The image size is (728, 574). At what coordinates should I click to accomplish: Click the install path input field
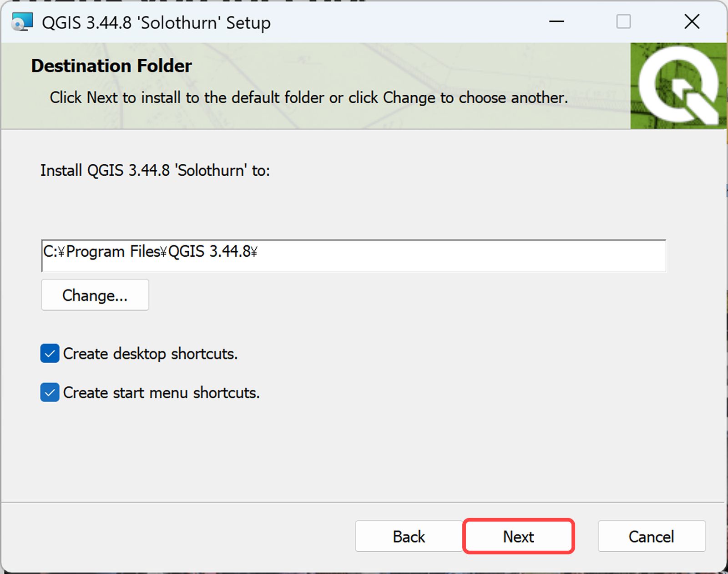354,256
